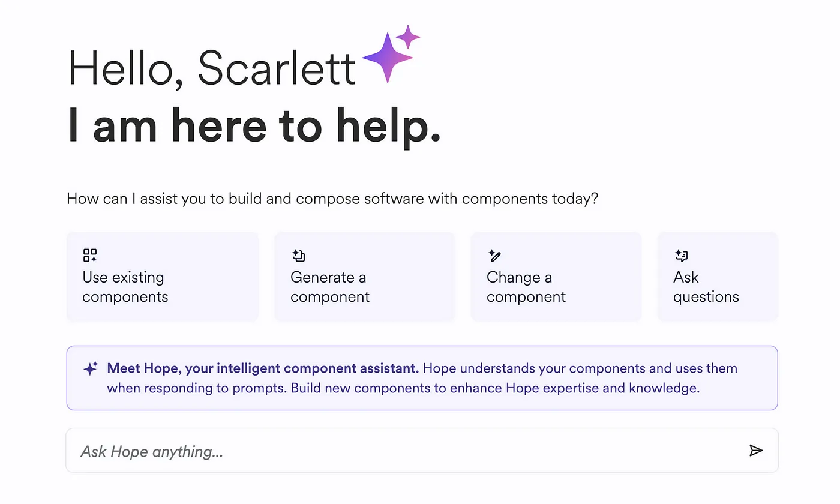The width and height of the screenshot is (840, 504).
Task: Click the icon above Generate a component
Action: [x=298, y=256]
